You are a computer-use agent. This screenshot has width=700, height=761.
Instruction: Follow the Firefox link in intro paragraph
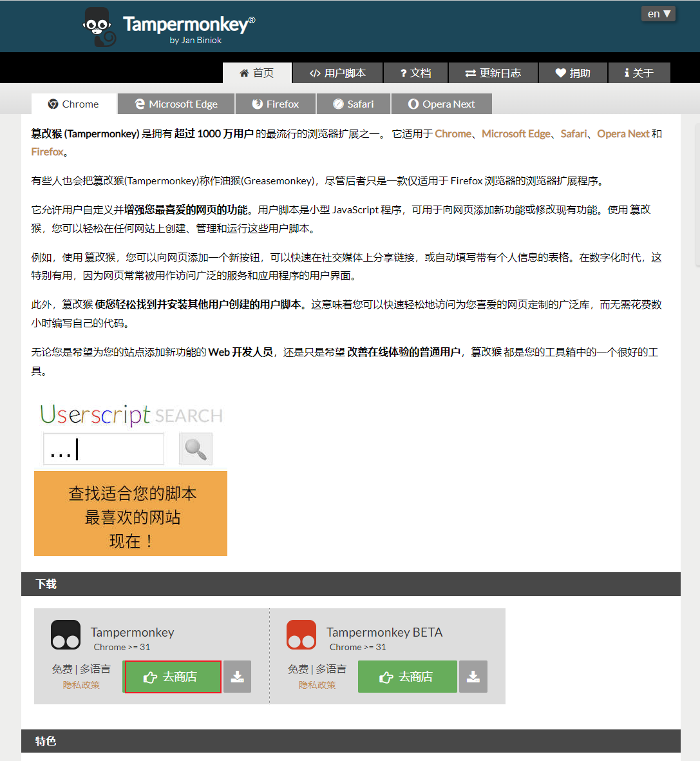pos(48,152)
